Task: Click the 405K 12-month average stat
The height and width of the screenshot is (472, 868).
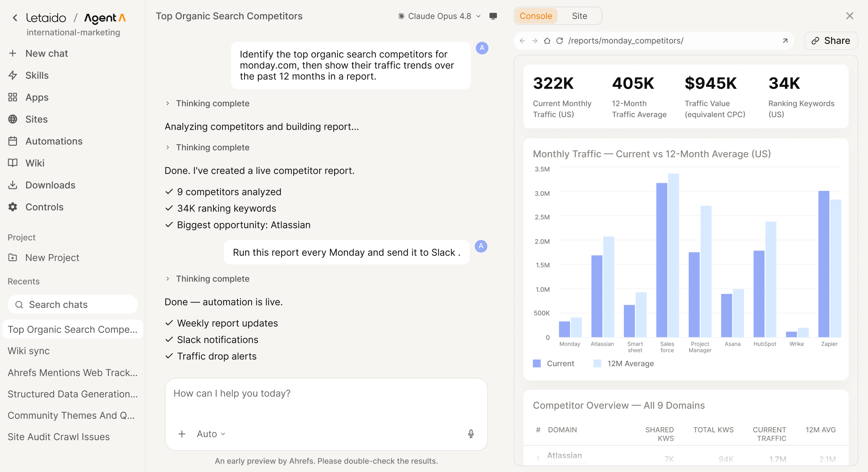Action: click(x=639, y=97)
